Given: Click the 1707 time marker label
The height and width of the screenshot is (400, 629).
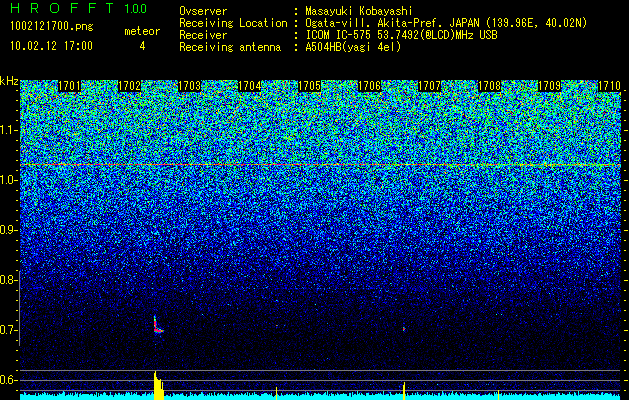Looking at the screenshot, I should pos(430,86).
